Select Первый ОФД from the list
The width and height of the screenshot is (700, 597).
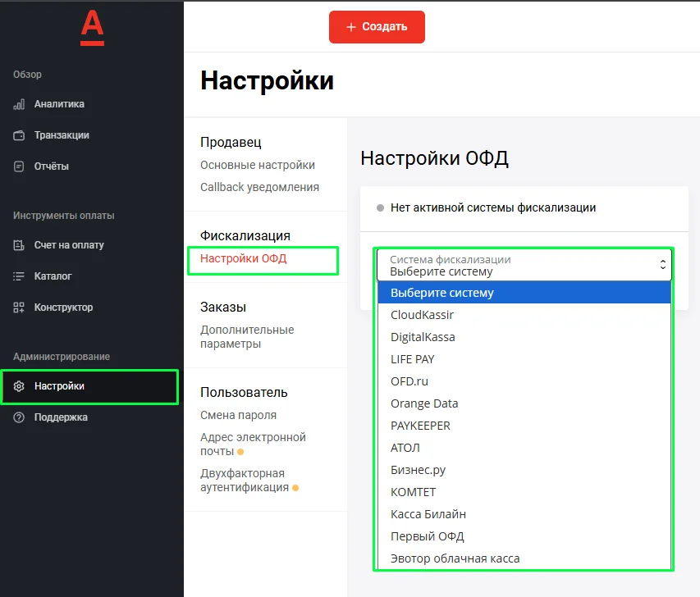click(524, 536)
